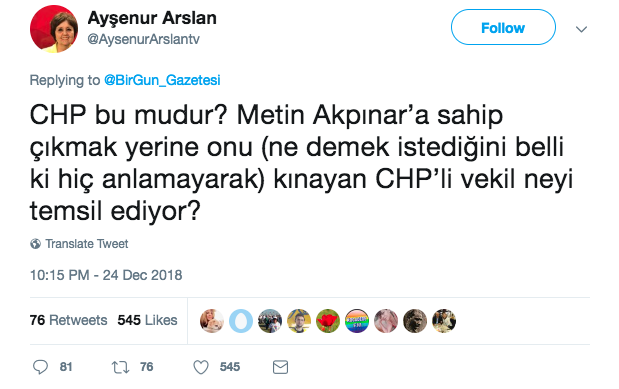Click the stone bust statue avatar
Screen dimensions: 619x389
(415, 321)
